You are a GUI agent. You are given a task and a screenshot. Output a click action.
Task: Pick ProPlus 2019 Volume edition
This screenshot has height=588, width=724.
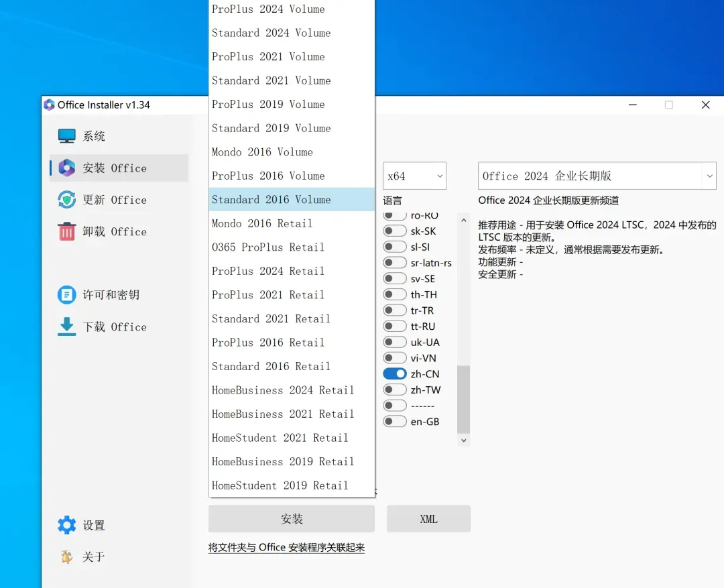coord(292,105)
